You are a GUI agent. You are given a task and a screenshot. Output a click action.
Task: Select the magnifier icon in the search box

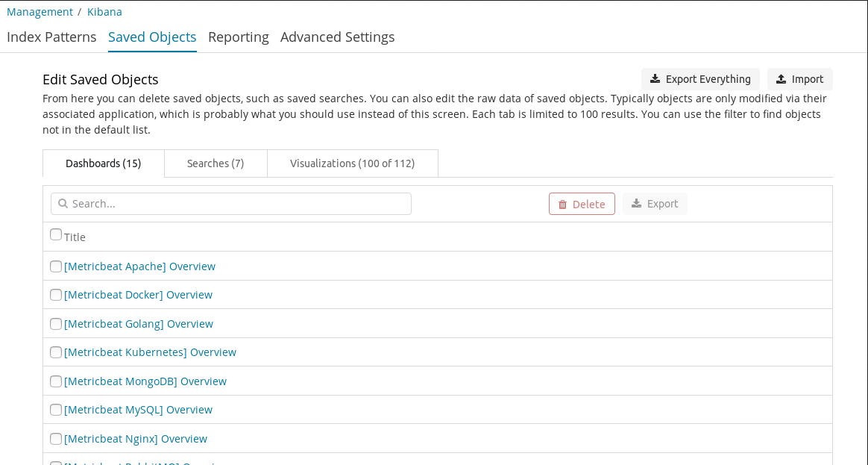click(x=63, y=204)
